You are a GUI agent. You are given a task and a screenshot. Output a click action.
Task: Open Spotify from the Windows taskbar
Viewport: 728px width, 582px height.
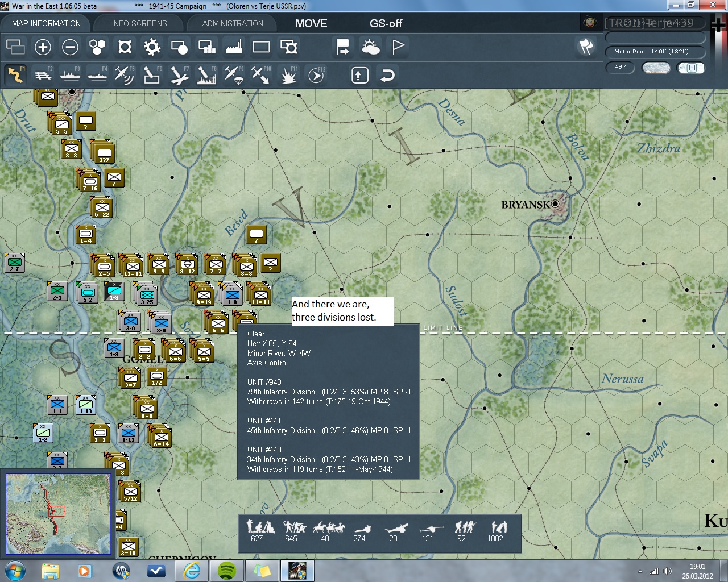[227, 570]
